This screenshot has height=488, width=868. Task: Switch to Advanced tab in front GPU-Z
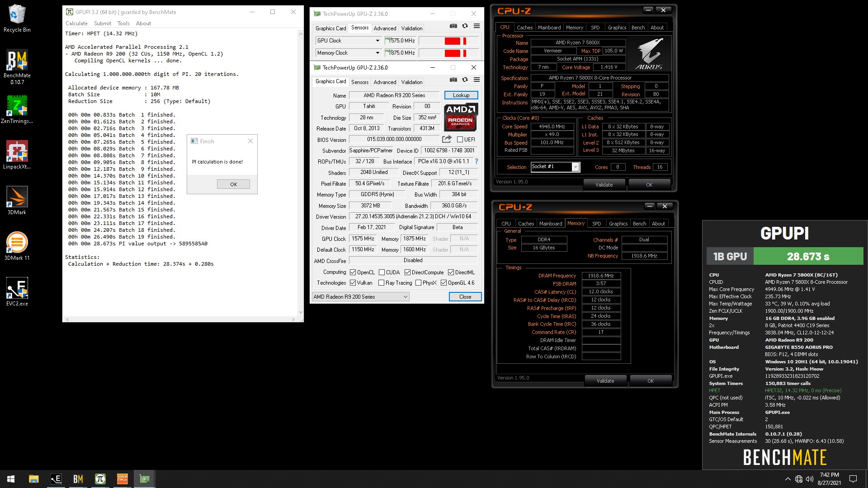385,82
